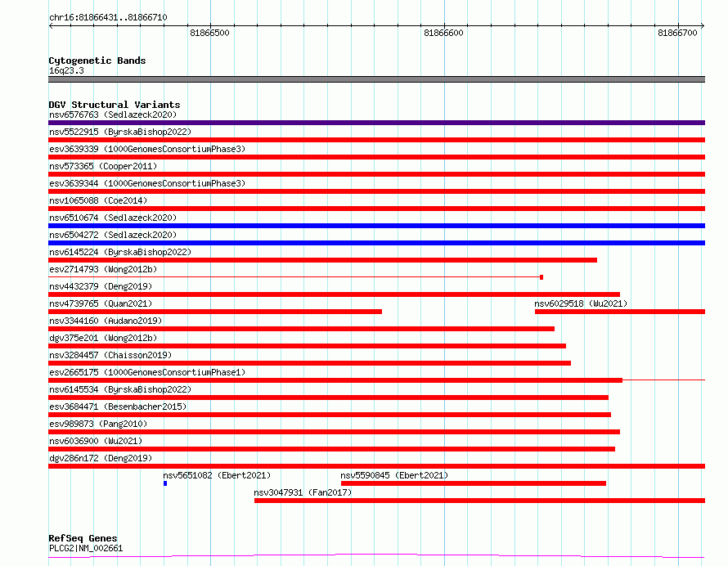Viewport: 728px width, 566px height.
Task: Click the Cytogenetic Bands track title
Action: click(97, 61)
